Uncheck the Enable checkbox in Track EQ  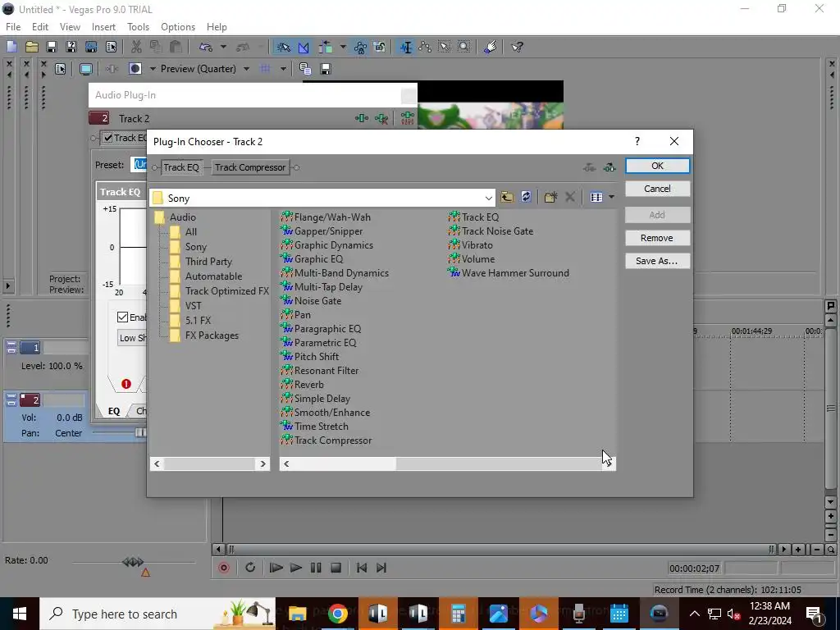click(123, 317)
